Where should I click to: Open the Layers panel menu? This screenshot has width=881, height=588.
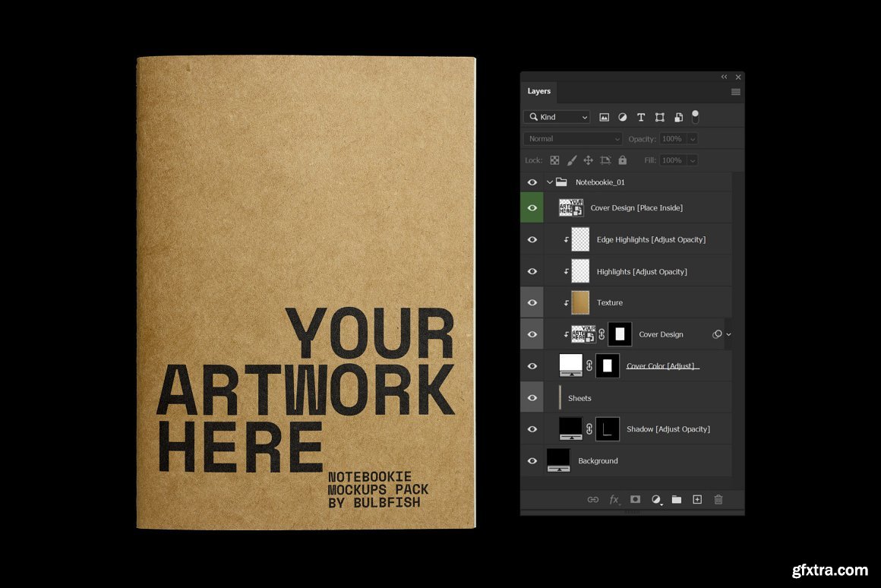(735, 91)
